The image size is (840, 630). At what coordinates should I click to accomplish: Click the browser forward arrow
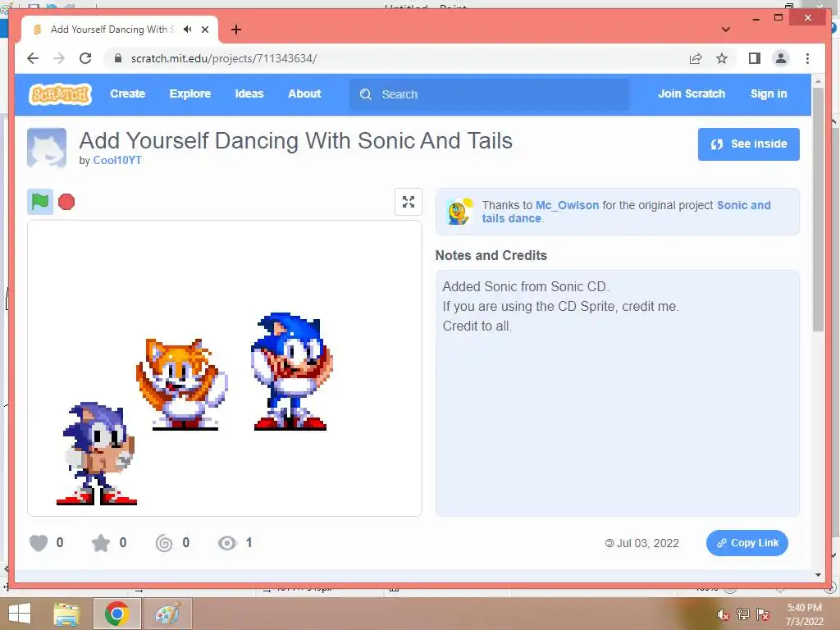(59, 58)
